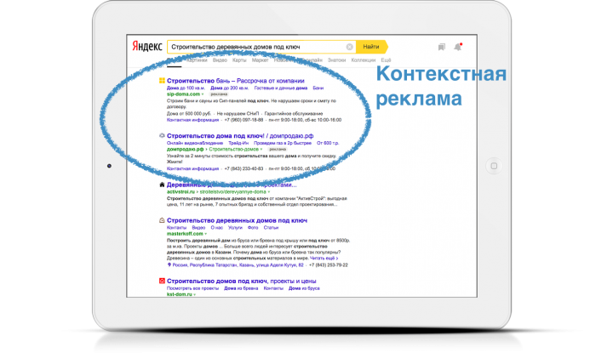Open the Гостевые и дачные дома sitelink
This screenshot has width=613, height=364.
[x=281, y=88]
